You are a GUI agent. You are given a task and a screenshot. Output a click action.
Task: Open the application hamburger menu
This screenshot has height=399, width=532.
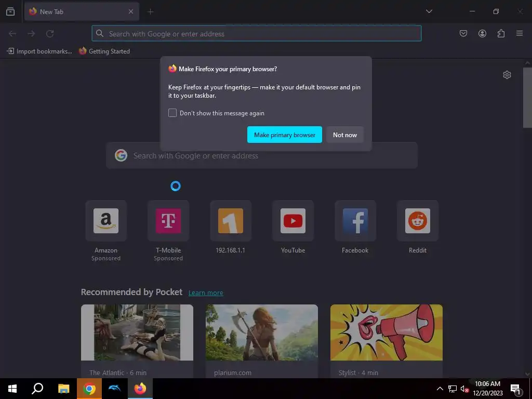(x=520, y=33)
